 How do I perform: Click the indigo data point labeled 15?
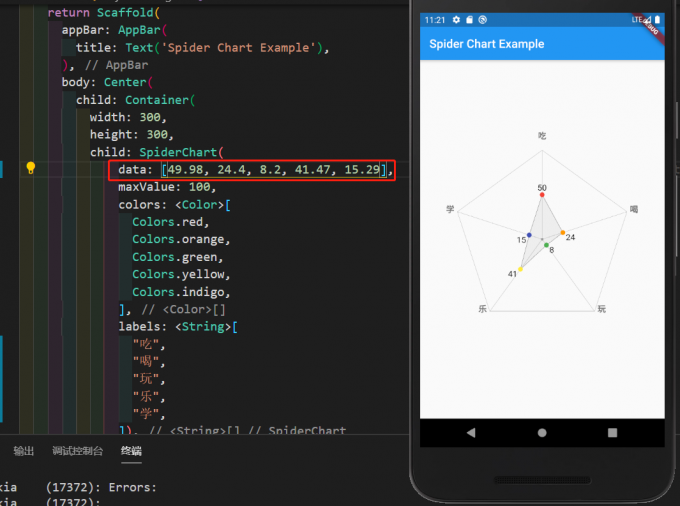pos(529,235)
